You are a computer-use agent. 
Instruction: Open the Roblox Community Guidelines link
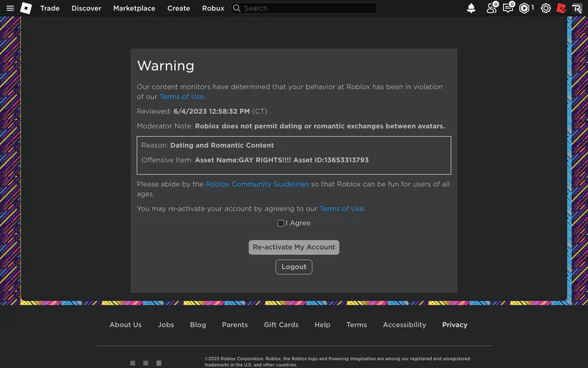point(257,184)
